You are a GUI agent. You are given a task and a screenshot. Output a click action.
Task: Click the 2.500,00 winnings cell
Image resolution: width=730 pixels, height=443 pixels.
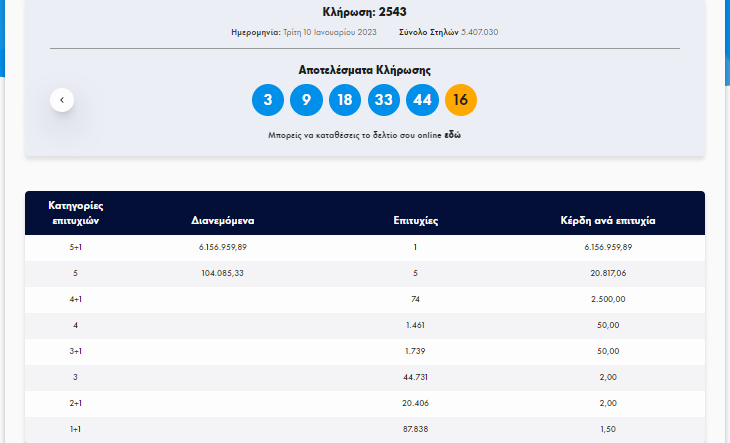pos(609,299)
